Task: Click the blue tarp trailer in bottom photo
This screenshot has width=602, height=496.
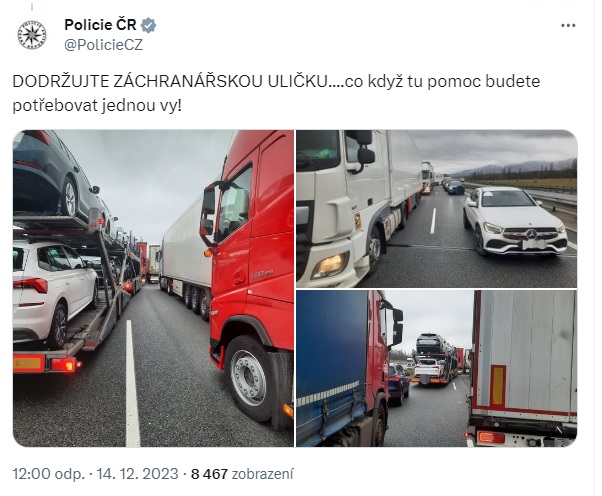Action: pyautogui.click(x=331, y=369)
